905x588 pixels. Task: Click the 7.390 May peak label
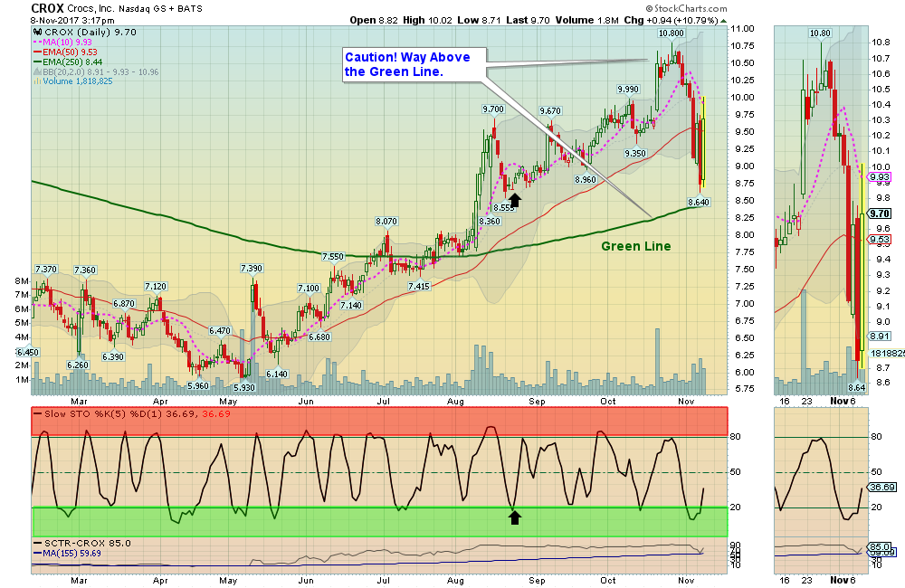[252, 269]
